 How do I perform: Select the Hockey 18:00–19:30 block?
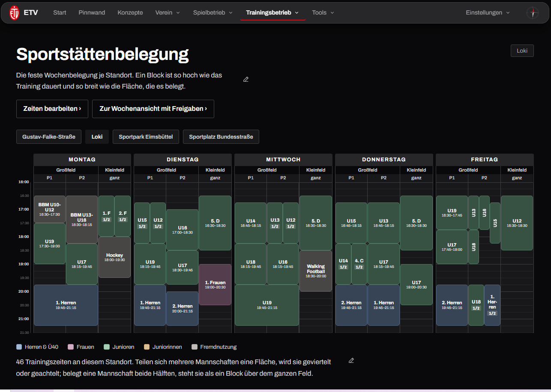114,257
